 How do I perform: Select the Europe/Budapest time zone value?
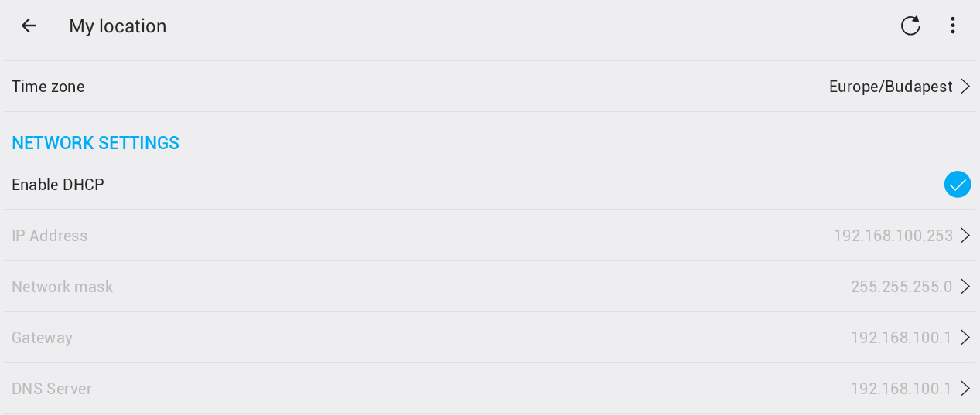(890, 87)
